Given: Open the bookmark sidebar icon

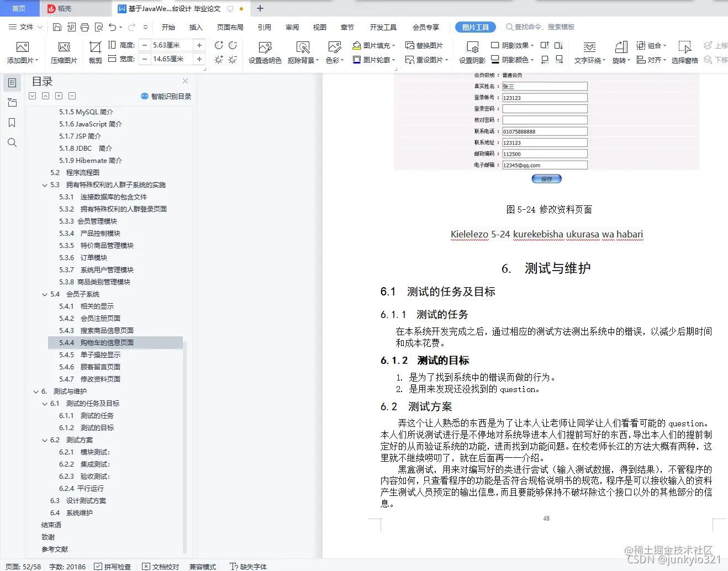Looking at the screenshot, I should (x=12, y=123).
